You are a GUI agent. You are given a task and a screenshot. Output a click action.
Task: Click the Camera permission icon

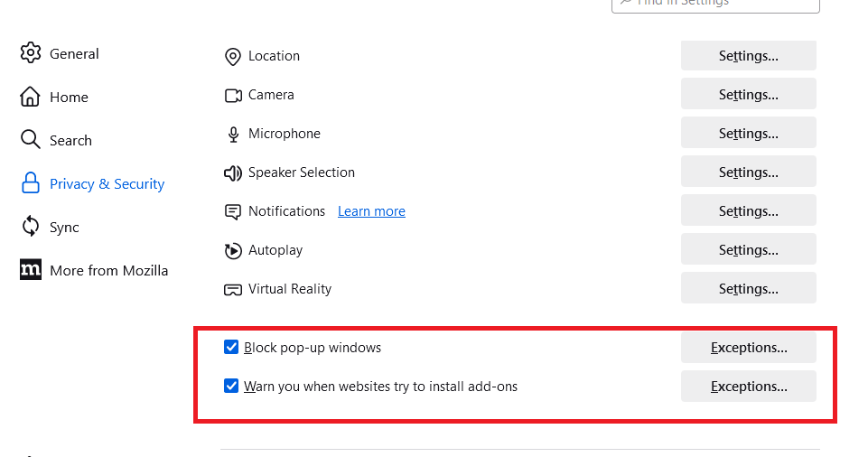click(233, 96)
